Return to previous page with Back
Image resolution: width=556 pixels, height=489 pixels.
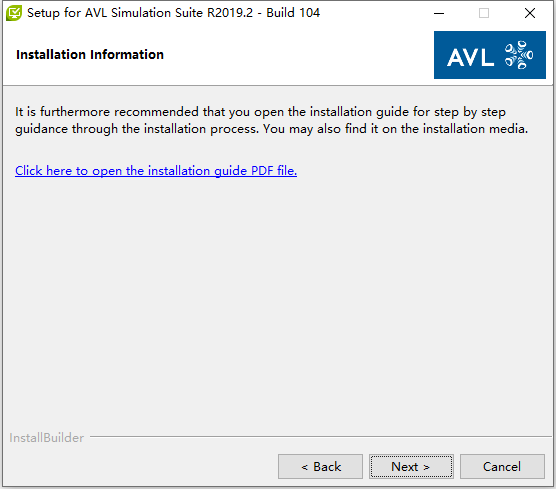321,466
